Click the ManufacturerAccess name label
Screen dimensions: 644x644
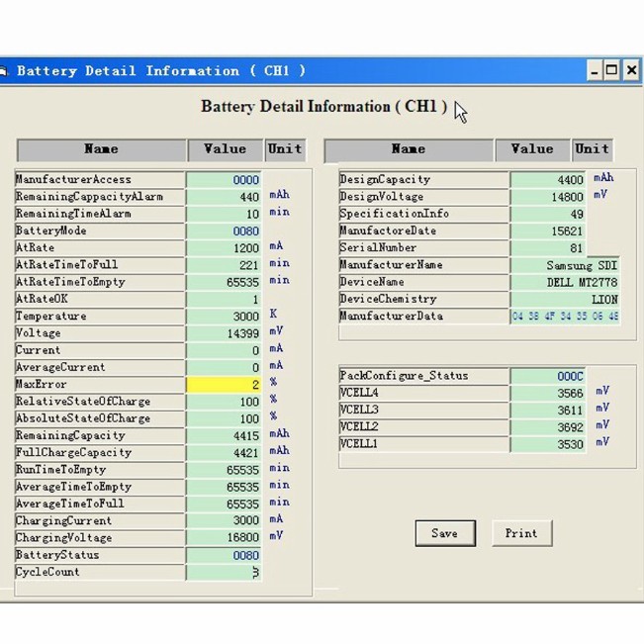click(100, 179)
